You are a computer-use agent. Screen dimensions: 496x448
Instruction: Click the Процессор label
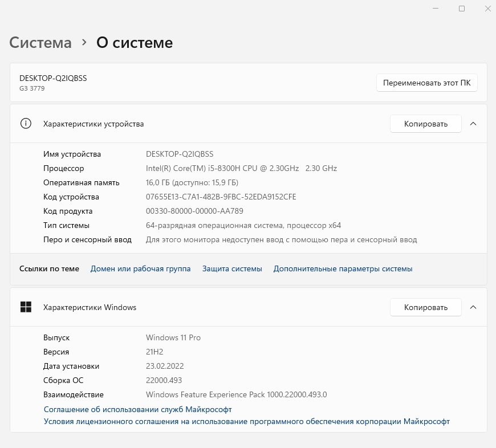pyautogui.click(x=64, y=169)
